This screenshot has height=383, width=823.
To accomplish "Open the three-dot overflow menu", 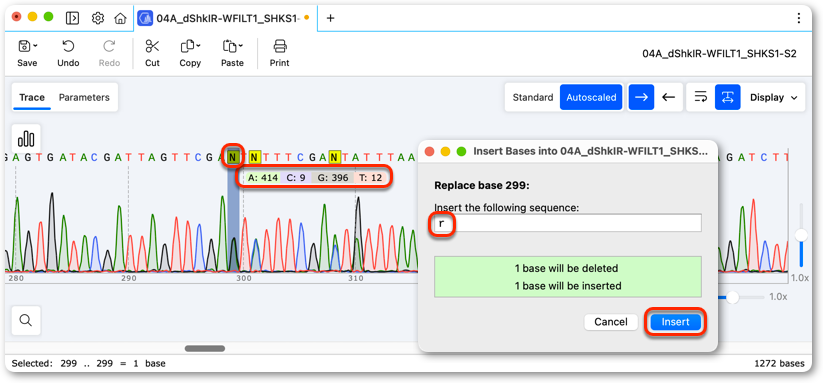I will pyautogui.click(x=798, y=18).
